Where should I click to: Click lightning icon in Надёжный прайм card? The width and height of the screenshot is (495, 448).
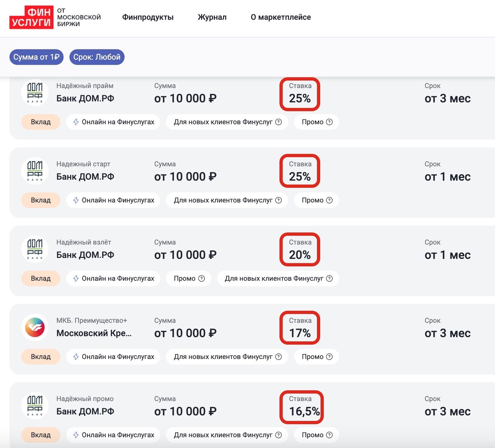pyautogui.click(x=76, y=122)
